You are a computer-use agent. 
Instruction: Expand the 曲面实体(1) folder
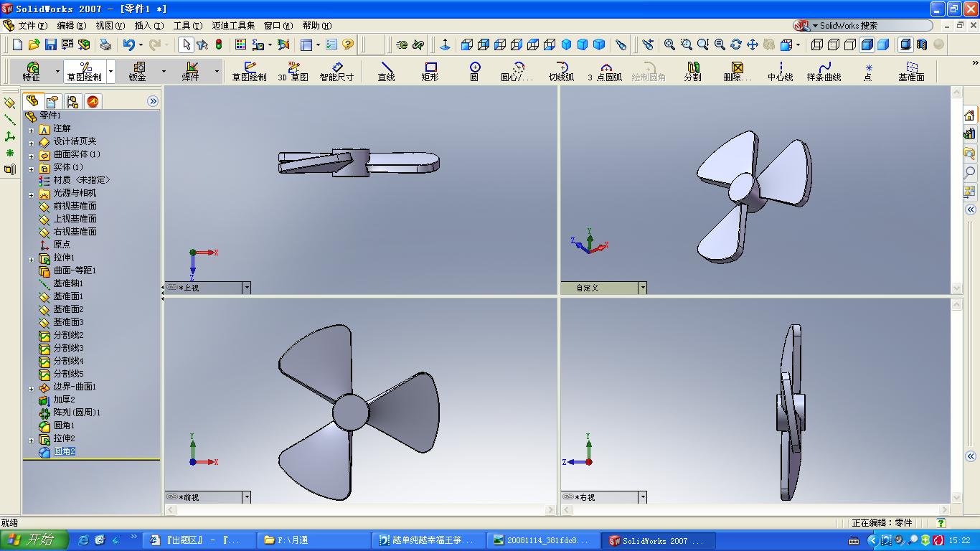click(x=31, y=156)
